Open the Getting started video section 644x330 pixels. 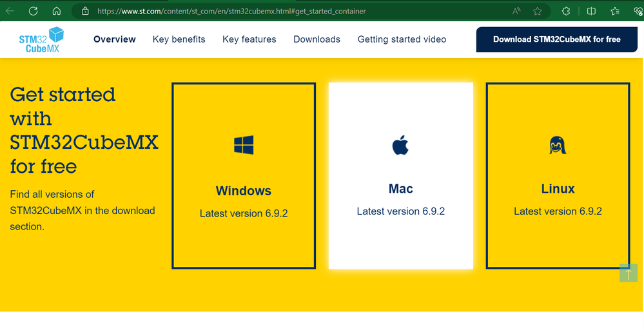click(x=402, y=39)
